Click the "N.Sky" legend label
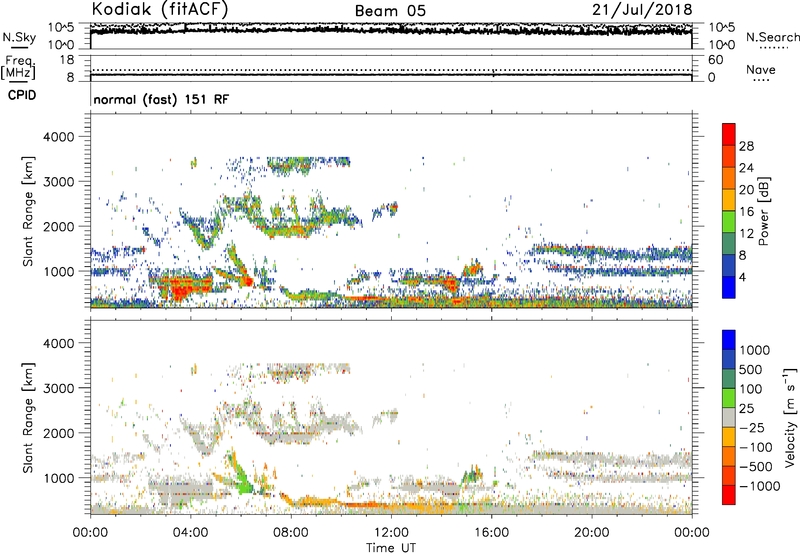Screen dimensions: 800x554 coord(19,37)
